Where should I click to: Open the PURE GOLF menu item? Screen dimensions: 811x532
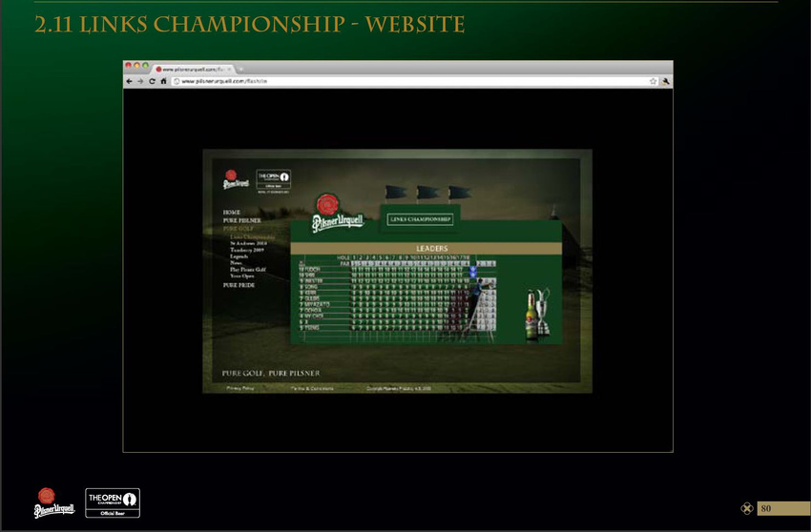(238, 229)
